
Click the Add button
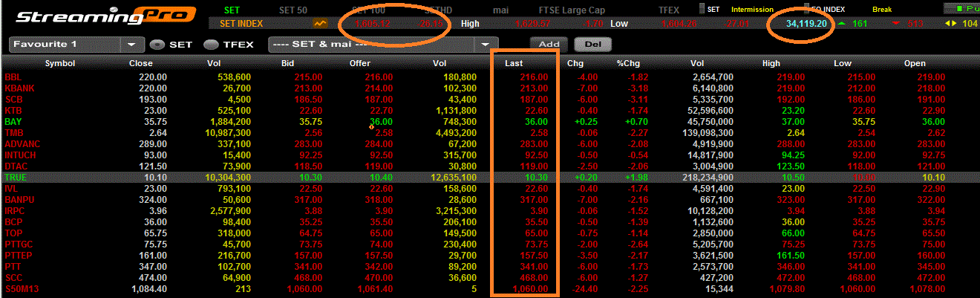click(x=549, y=44)
